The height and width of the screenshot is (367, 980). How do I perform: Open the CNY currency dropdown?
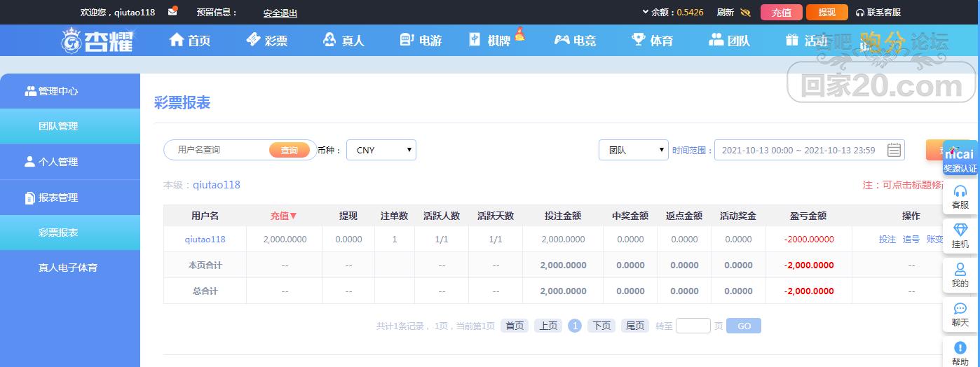coord(381,150)
